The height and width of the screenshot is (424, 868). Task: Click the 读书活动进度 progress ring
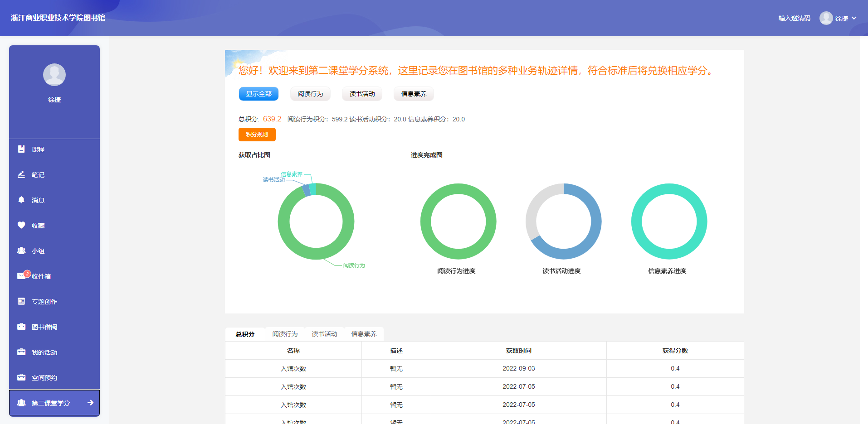point(564,222)
